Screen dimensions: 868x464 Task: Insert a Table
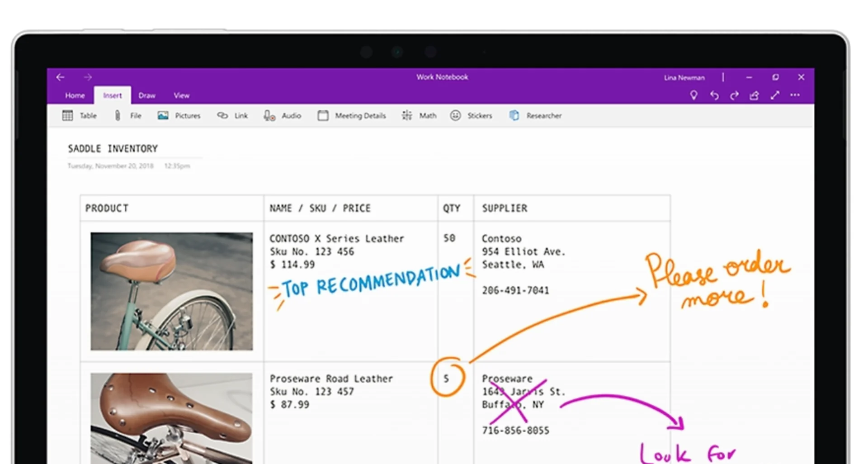(x=80, y=116)
